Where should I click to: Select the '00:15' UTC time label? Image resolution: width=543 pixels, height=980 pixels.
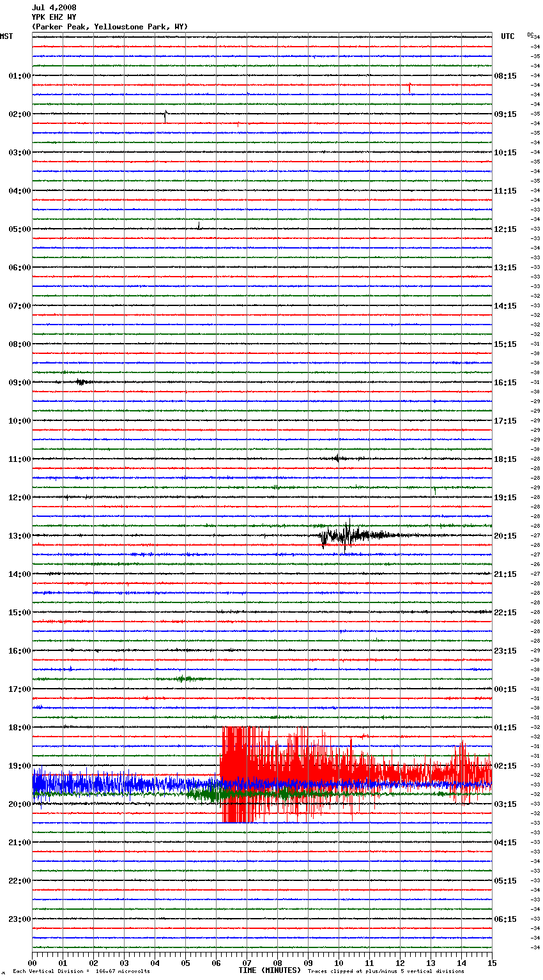point(505,689)
